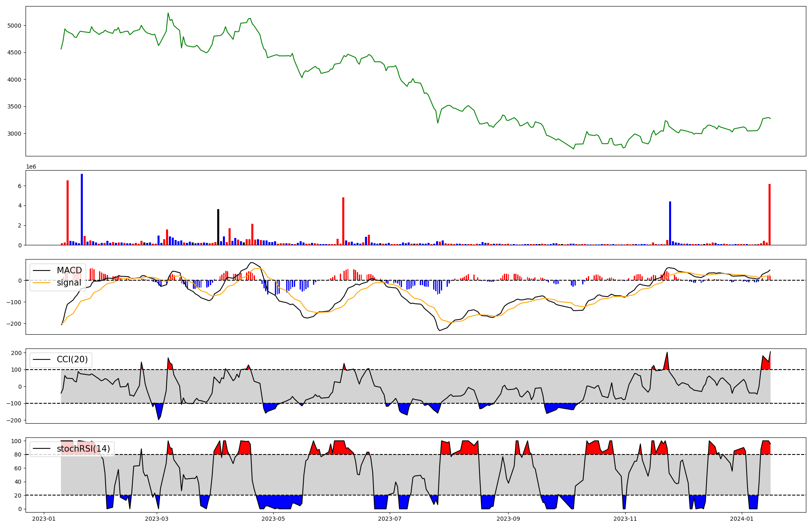
Task: Click the 1e6 volume scale label
Action: click(x=32, y=167)
